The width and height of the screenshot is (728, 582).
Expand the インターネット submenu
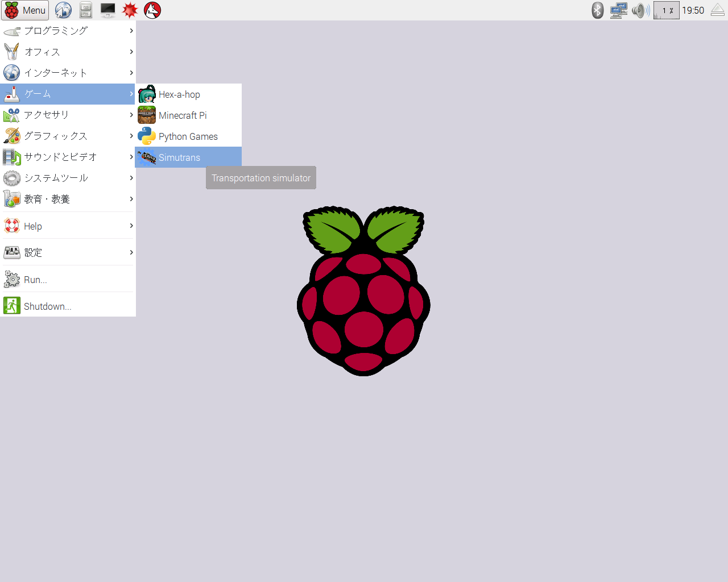pos(68,73)
